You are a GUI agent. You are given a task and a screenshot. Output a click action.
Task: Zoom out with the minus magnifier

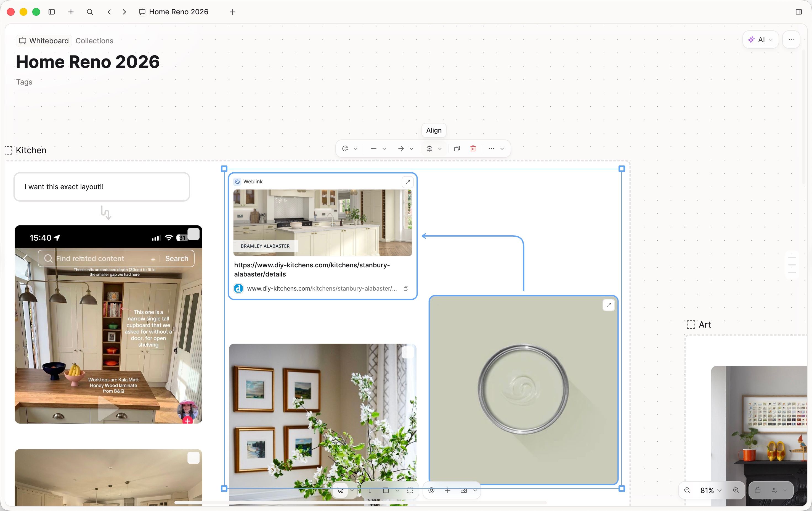pos(687,490)
